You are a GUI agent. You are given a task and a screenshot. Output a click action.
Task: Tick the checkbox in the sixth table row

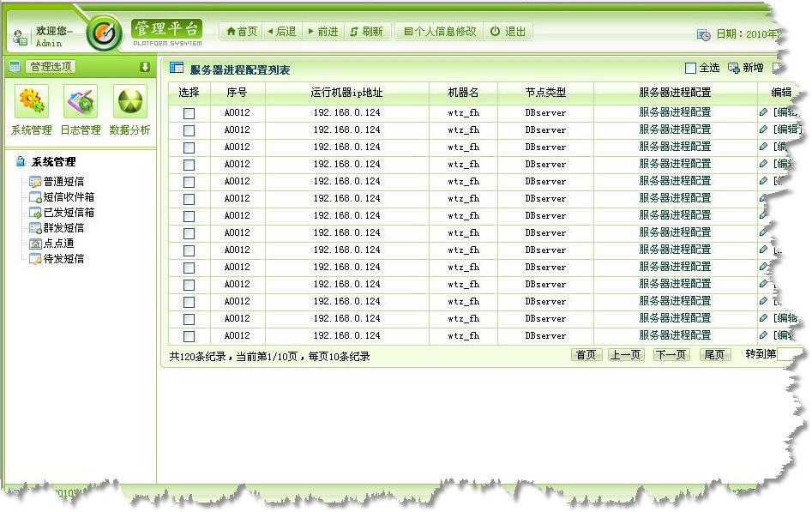coord(189,199)
